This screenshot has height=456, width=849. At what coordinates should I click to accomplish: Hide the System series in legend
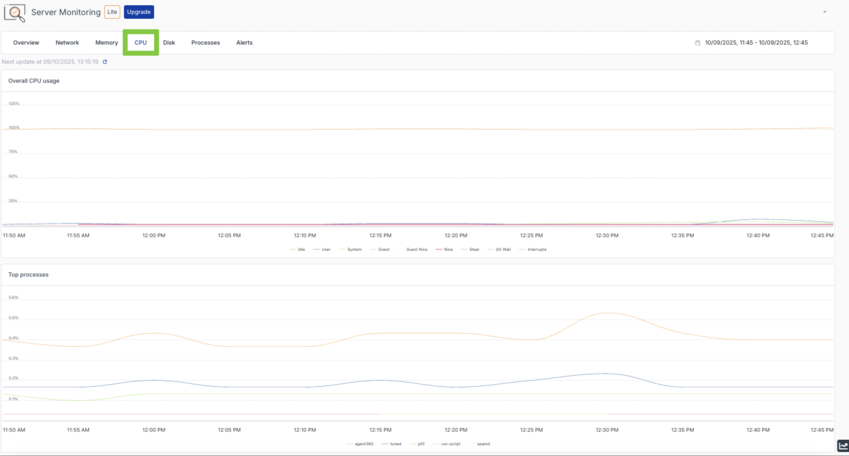(351, 249)
